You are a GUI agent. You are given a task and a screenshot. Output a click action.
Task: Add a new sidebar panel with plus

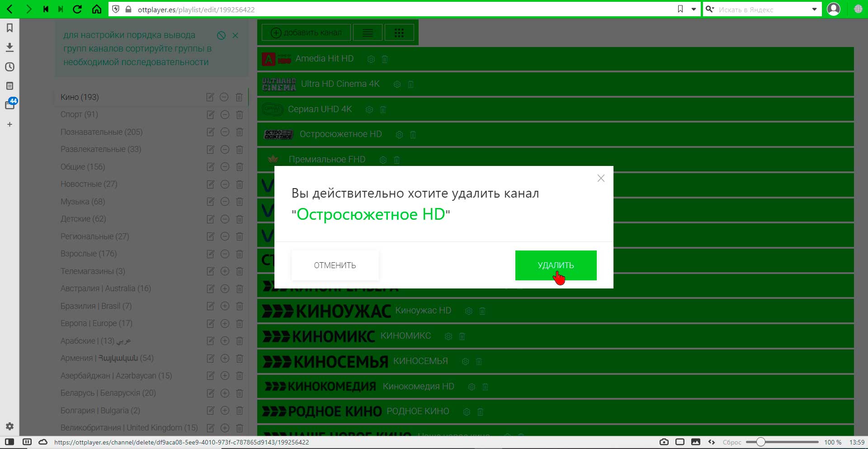coord(9,124)
